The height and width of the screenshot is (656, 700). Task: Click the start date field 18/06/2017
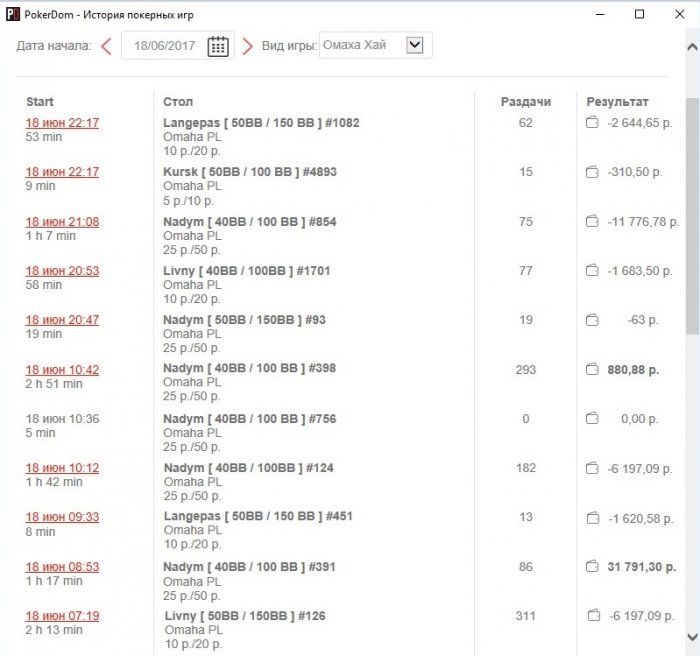tap(164, 46)
